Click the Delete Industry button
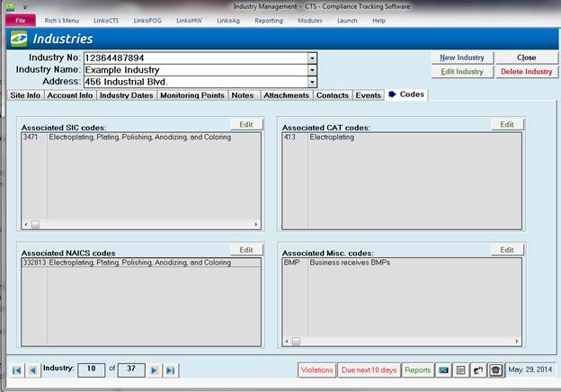 (526, 72)
